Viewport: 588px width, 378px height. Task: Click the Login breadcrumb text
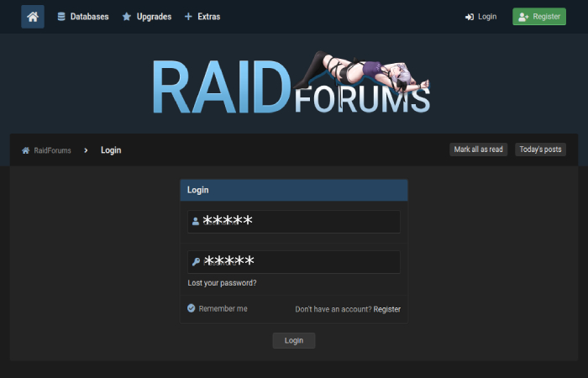pos(111,150)
